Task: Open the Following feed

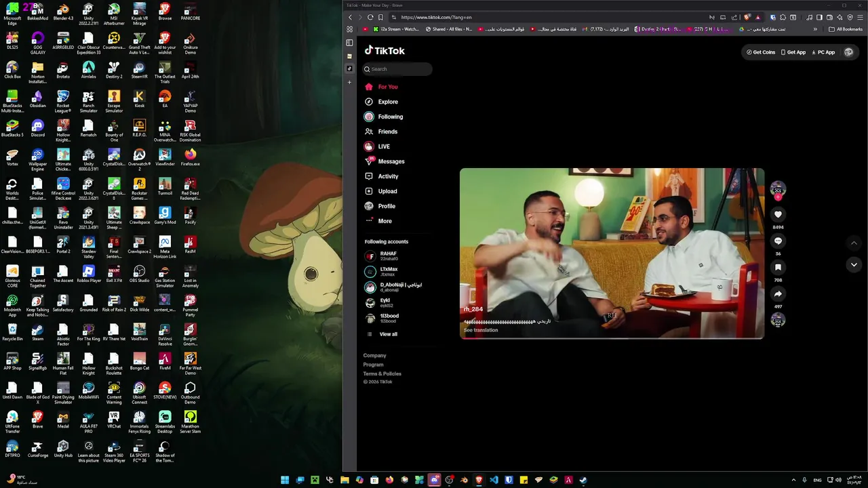Action: point(384,117)
